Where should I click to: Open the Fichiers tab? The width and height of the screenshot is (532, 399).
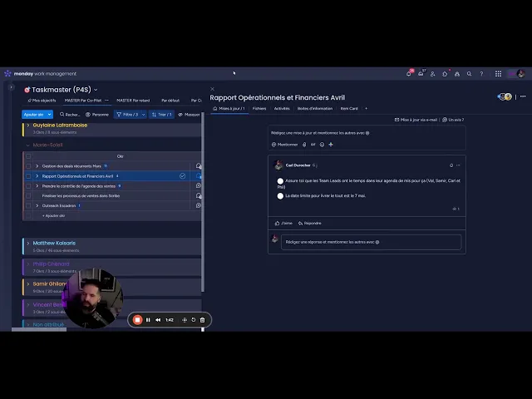[x=259, y=109]
